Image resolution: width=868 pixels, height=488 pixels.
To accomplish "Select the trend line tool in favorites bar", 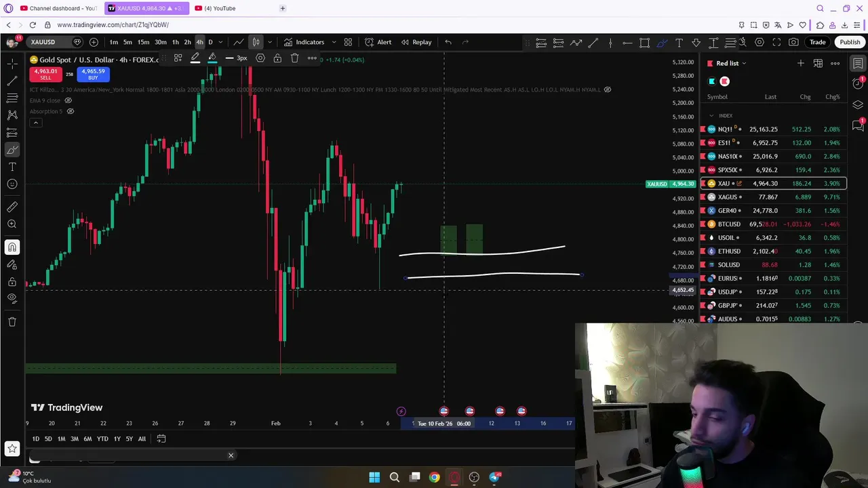I will tap(593, 43).
